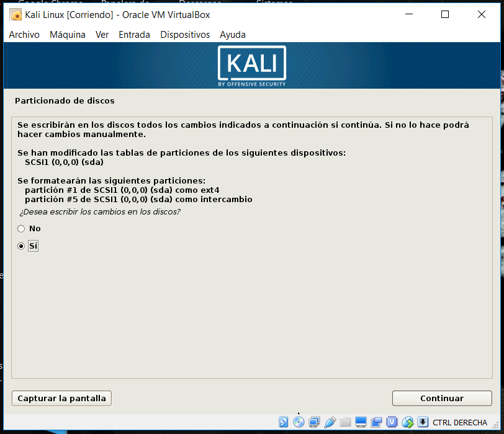Click the shared folders status icon
Image resolution: width=504 pixels, height=434 pixels.
[x=345, y=422]
